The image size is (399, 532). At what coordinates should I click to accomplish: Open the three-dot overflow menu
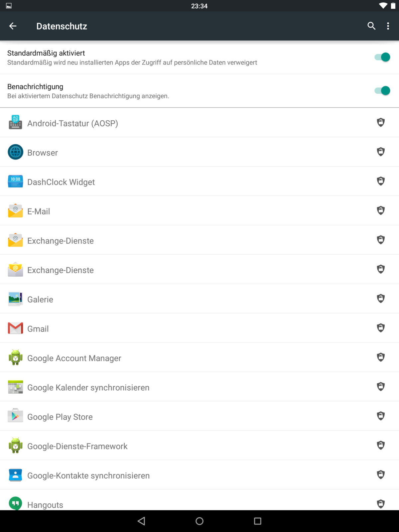pyautogui.click(x=388, y=26)
